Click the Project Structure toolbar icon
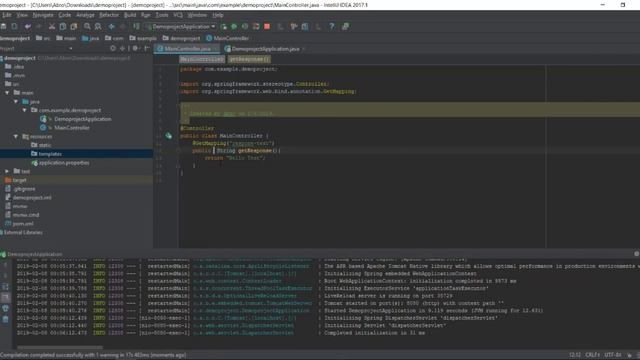 pos(305,27)
